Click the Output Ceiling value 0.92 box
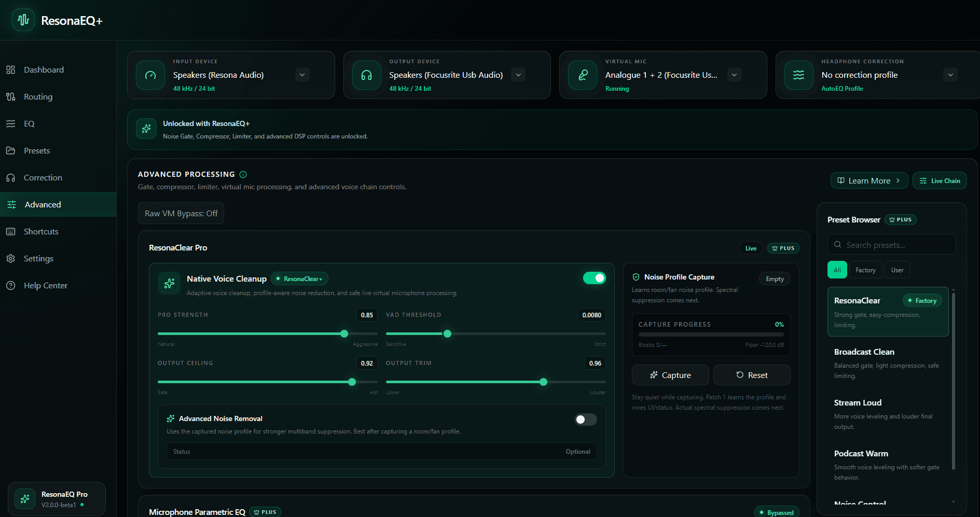Screen dimensions: 980x517 pyautogui.click(x=367, y=363)
